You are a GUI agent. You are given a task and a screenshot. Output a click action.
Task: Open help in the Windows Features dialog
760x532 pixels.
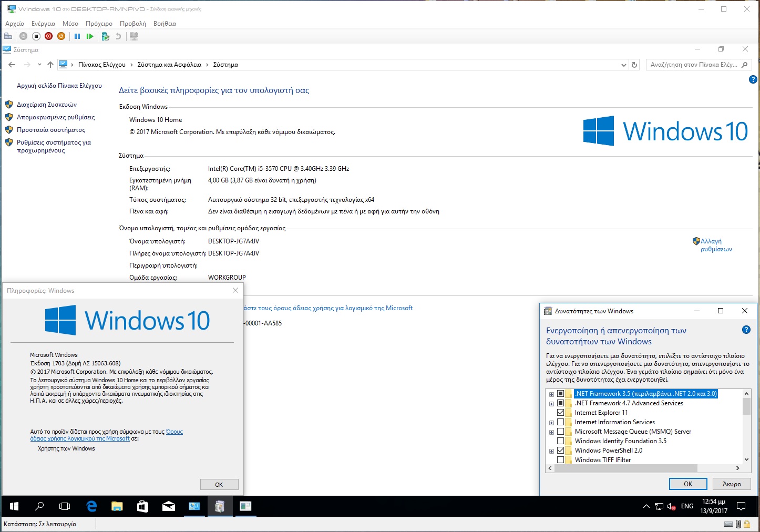[746, 330]
